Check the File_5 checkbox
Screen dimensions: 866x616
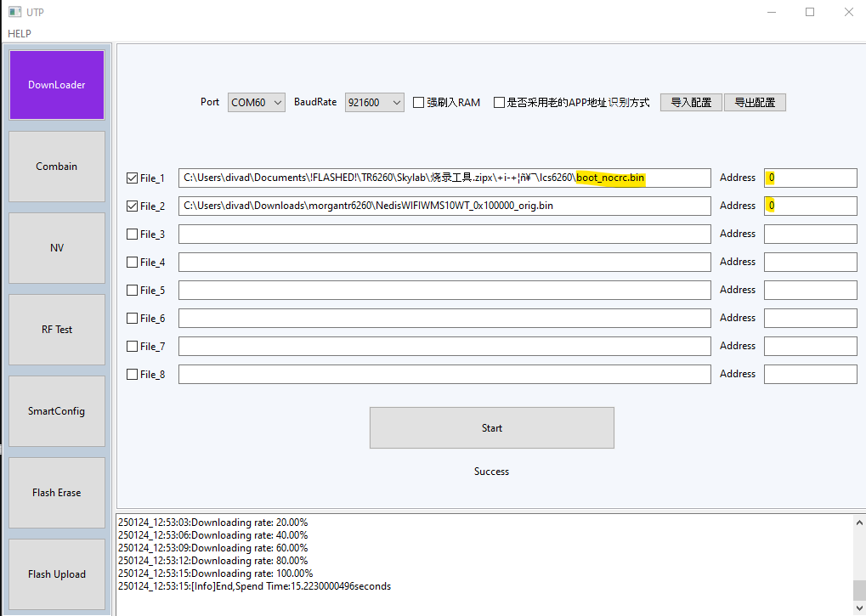[x=132, y=291]
